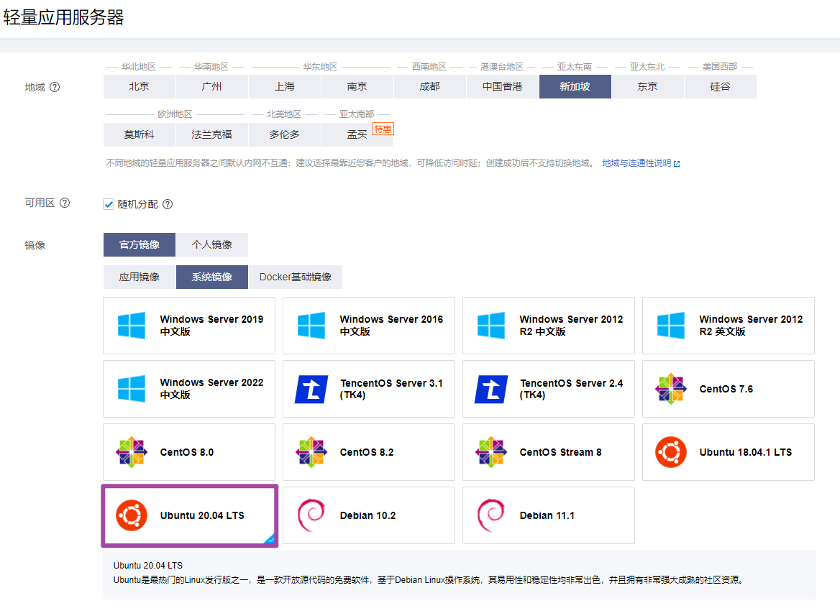Uncheck the 随机分配 checkbox
The width and height of the screenshot is (840, 616).
tap(108, 203)
